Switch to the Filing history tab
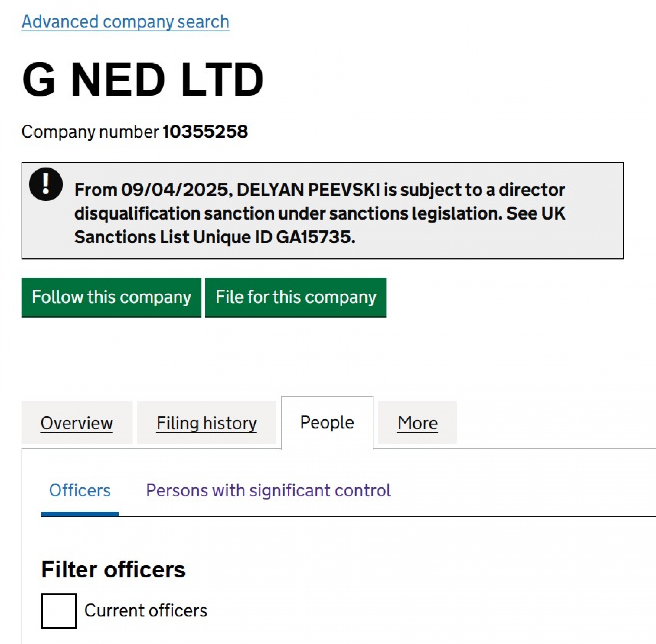This screenshot has width=656, height=644. [x=206, y=423]
